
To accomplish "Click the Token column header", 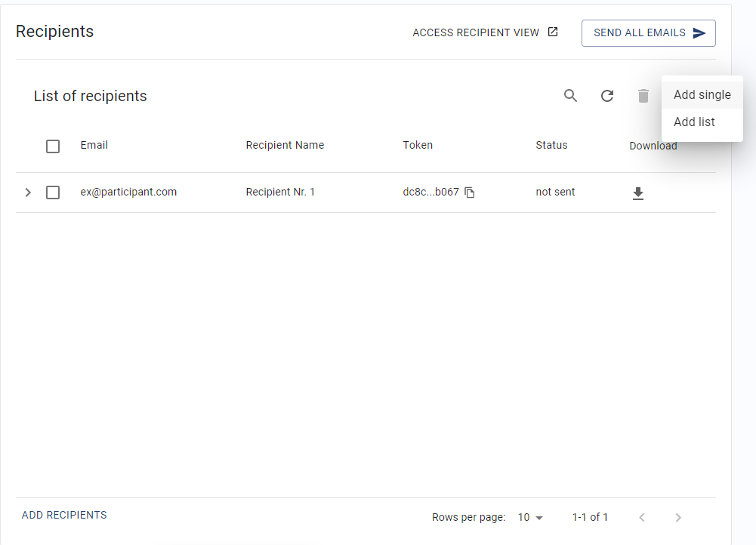I will pos(418,145).
